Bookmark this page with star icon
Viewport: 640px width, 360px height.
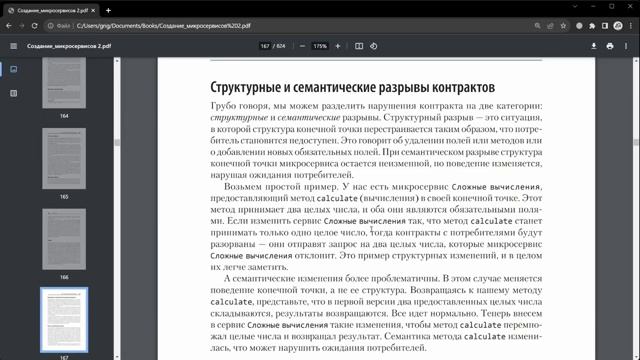[563, 26]
